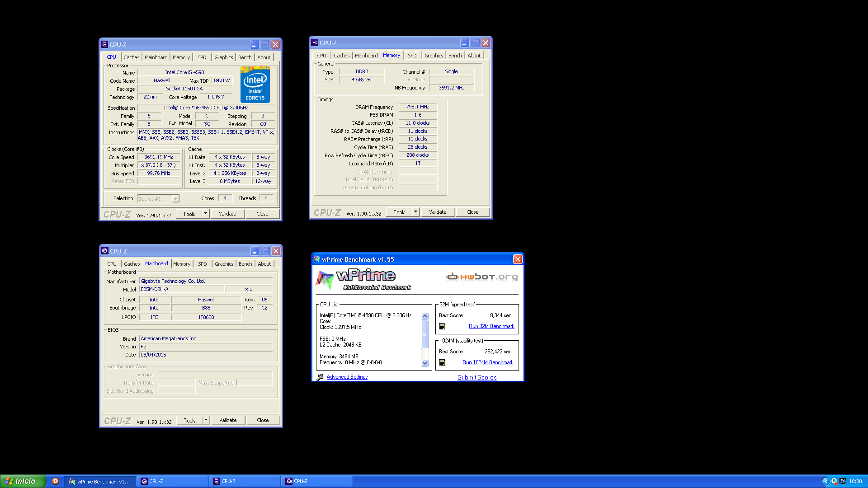
Task: Click the orange tray icon beside the Inicio button
Action: click(55, 481)
